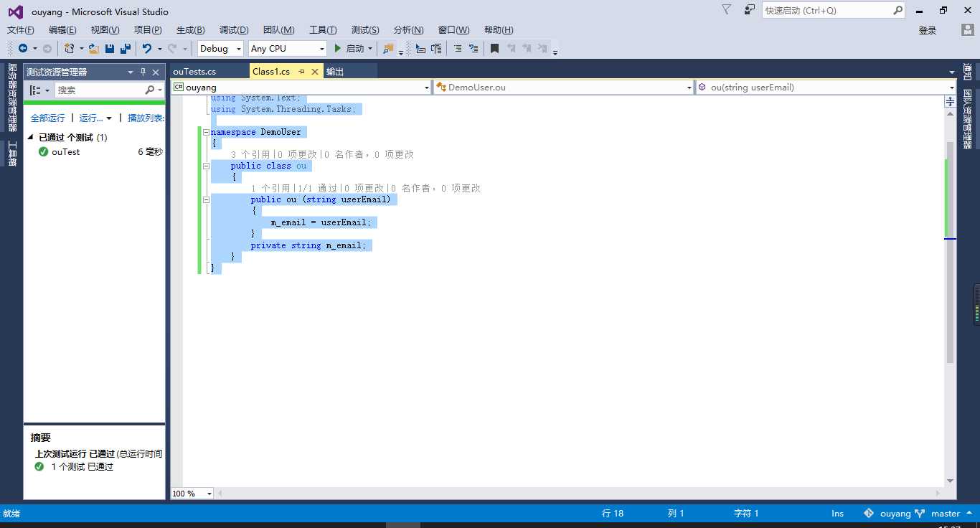Close the Test Explorer panel
The image size is (980, 528).
click(x=156, y=72)
